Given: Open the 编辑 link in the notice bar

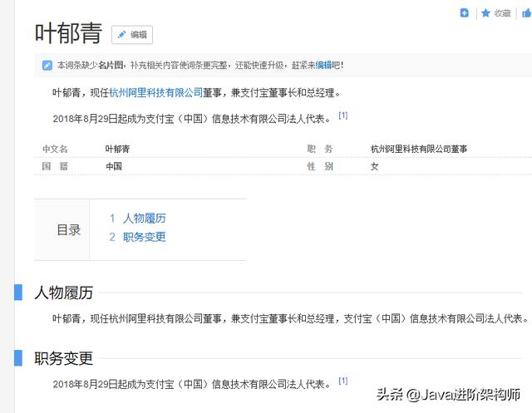Looking at the screenshot, I should pyautogui.click(x=323, y=65).
